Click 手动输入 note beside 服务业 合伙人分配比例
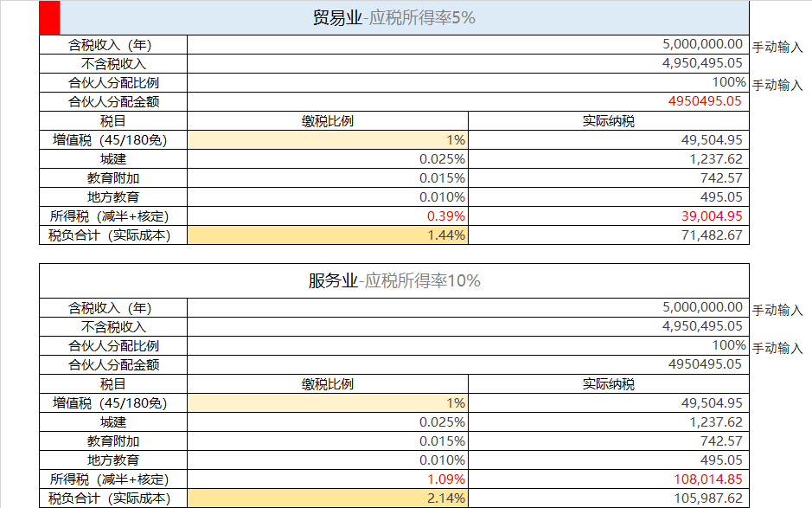Viewport: 812px width, 508px height. point(777,348)
